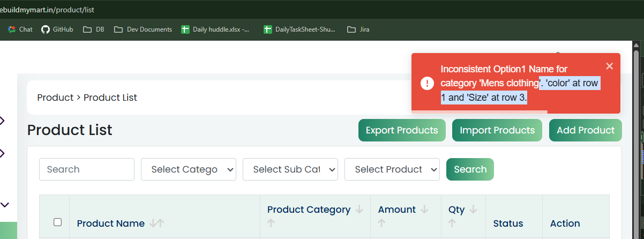
Task: Open the Daily huddle.xlsx bookmark
Action: pos(215,29)
